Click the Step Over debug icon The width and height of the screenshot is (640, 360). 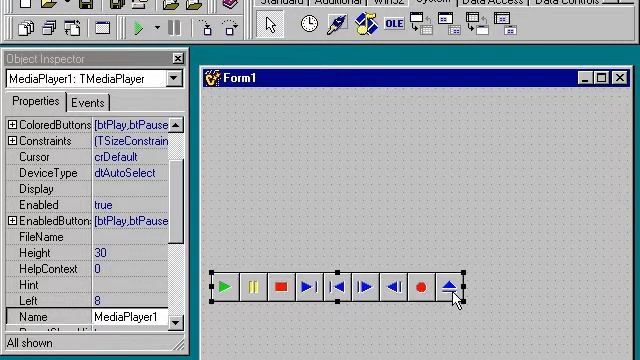[230, 28]
